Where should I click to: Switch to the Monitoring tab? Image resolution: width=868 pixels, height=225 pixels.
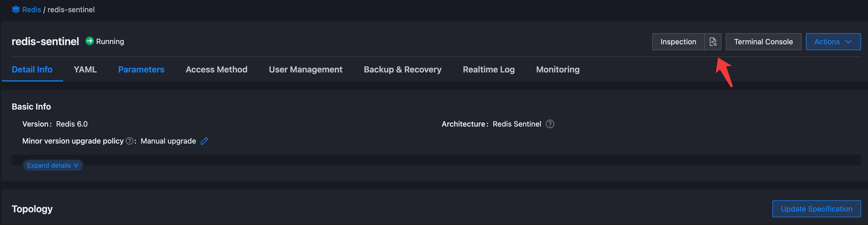[x=558, y=70]
